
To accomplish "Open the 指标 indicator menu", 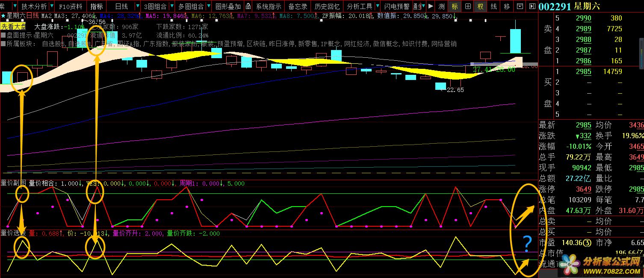I will 97,6.
